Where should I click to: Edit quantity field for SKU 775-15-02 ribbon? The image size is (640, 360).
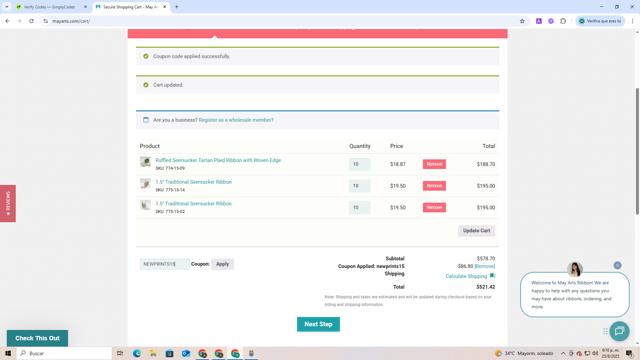coord(359,207)
